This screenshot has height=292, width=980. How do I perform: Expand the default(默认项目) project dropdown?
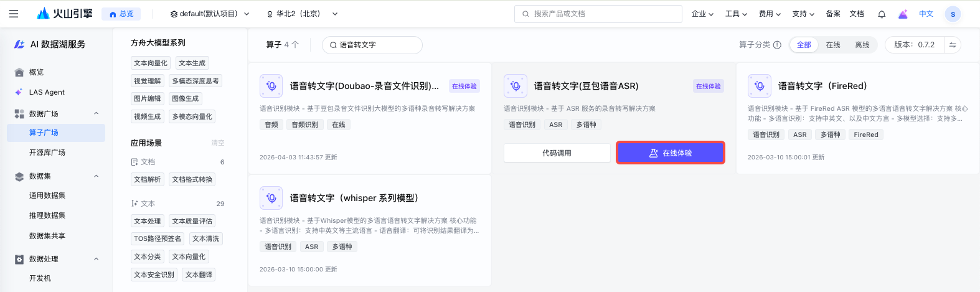coord(210,14)
